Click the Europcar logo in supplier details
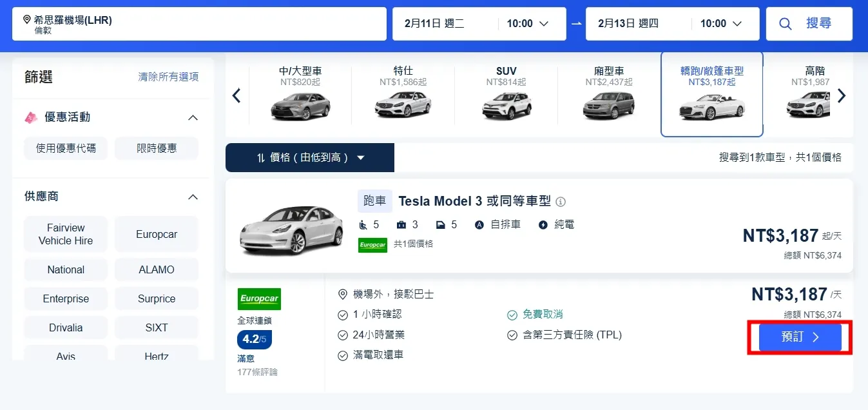The height and width of the screenshot is (410, 868). coord(259,298)
